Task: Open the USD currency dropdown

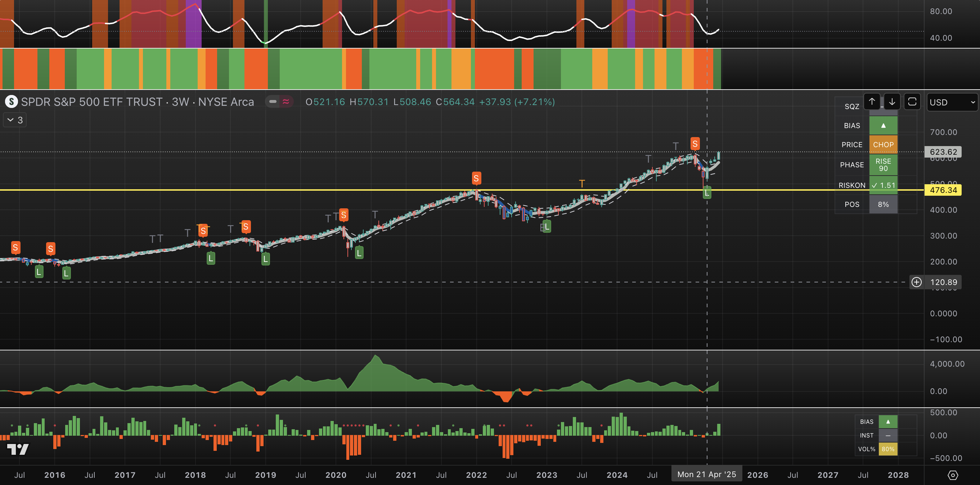Action: click(x=952, y=102)
